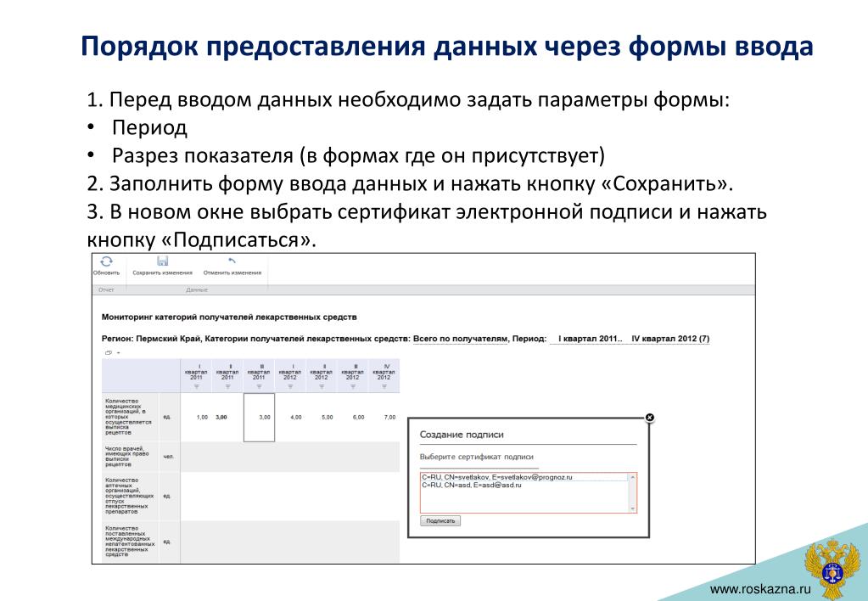
Task: Open filter under II квартал 2012 column
Action: tap(322, 386)
